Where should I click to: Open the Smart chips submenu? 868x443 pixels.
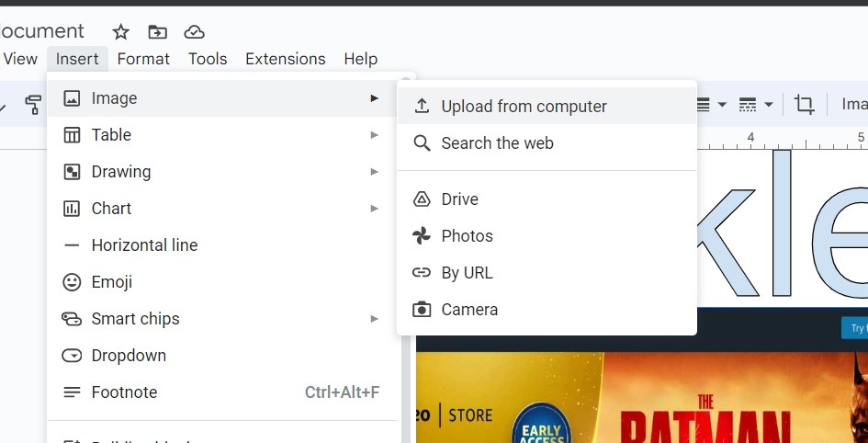tap(221, 318)
